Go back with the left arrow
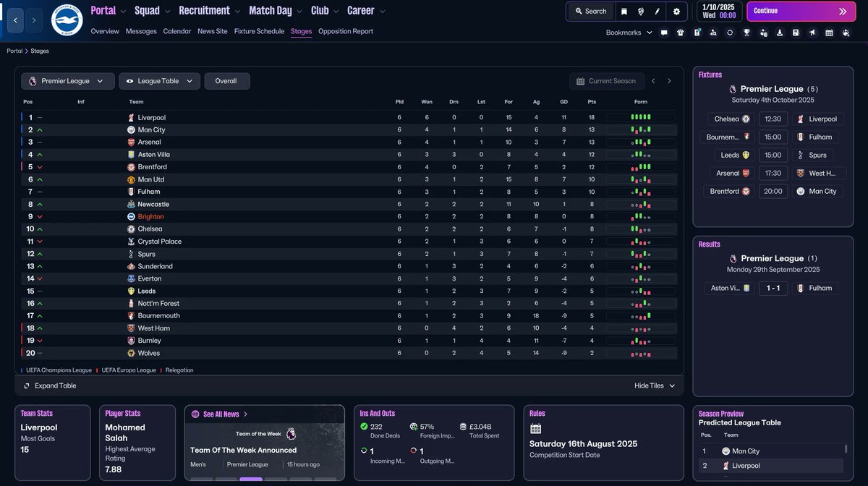The image size is (868, 486). [x=16, y=20]
